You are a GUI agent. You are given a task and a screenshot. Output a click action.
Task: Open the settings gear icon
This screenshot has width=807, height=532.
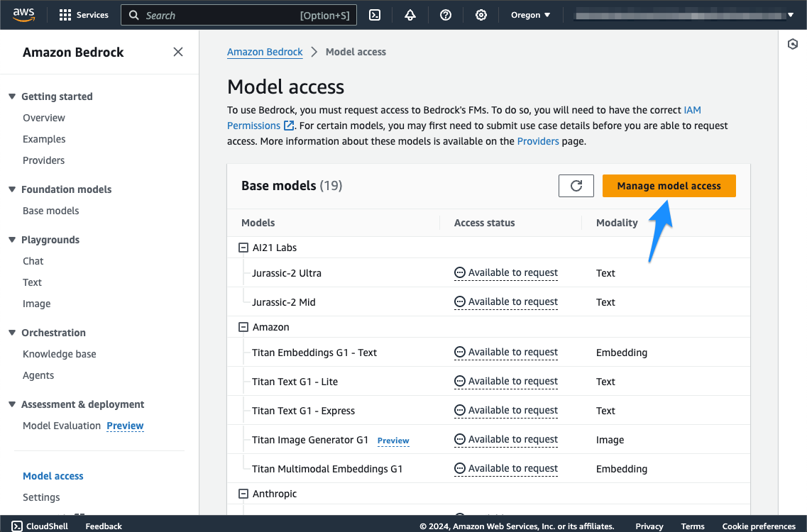[481, 15]
